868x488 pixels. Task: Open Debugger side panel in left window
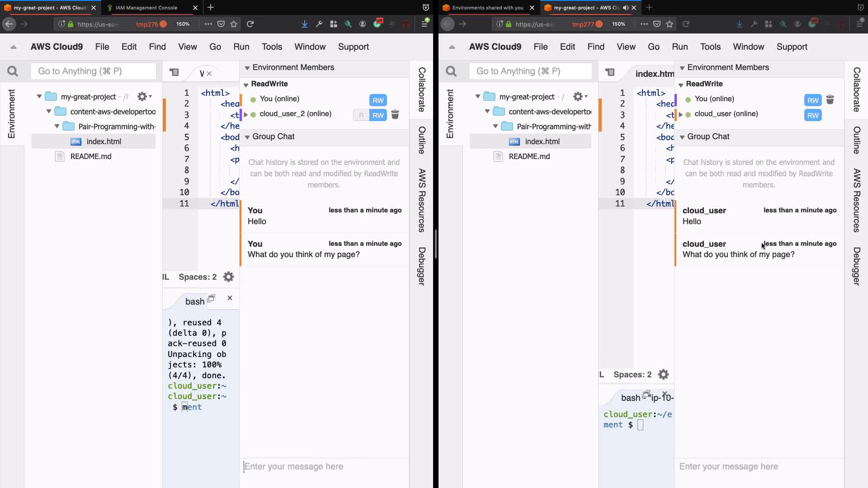[421, 266]
